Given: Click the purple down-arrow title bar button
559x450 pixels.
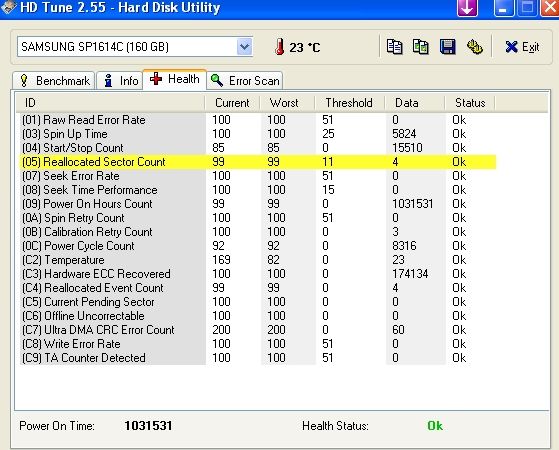Looking at the screenshot, I should (467, 7).
